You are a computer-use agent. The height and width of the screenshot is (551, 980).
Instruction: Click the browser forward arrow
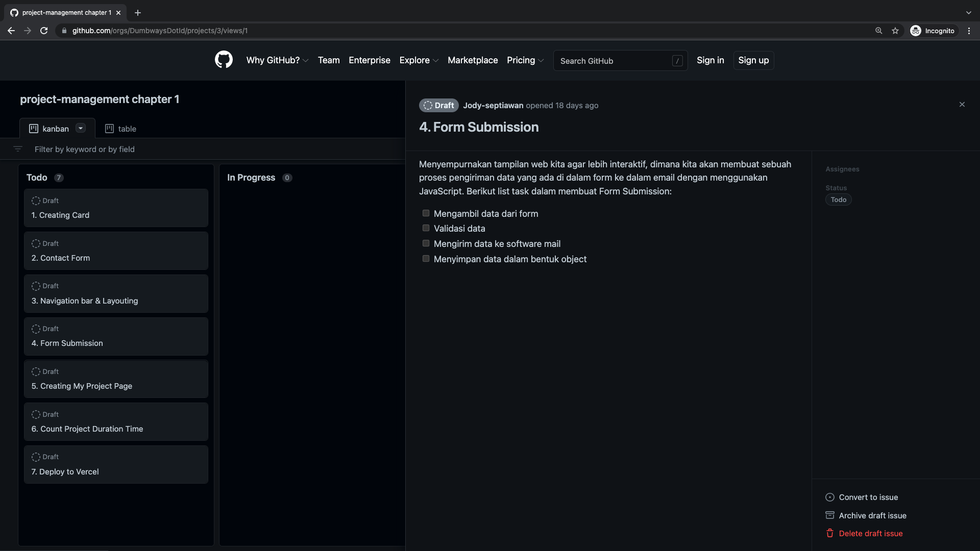(x=28, y=31)
